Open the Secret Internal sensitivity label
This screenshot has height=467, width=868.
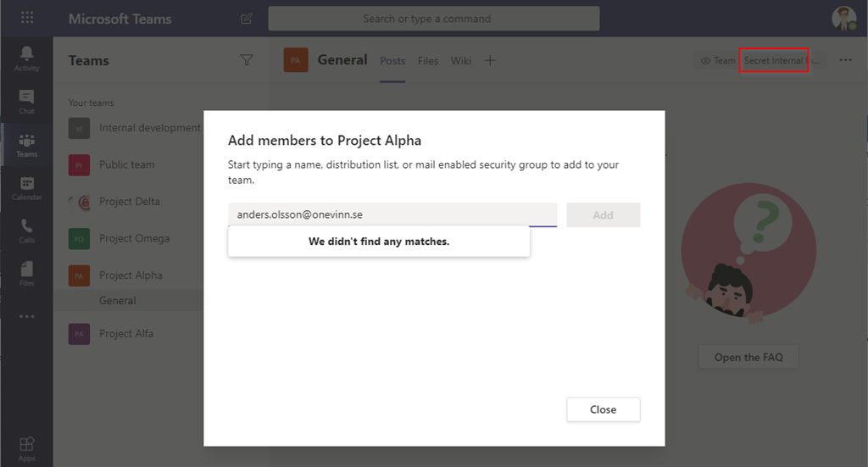773,61
